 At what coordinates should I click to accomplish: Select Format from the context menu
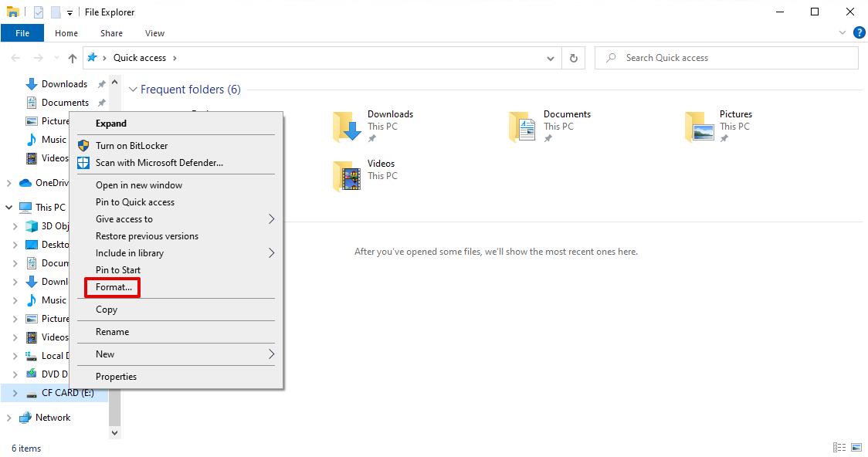pyautogui.click(x=112, y=286)
